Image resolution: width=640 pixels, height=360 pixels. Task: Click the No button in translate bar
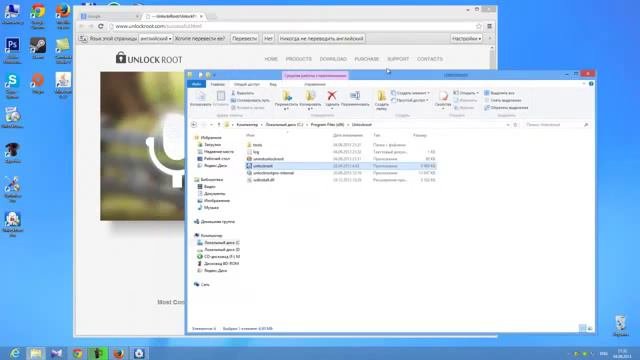click(x=268, y=38)
